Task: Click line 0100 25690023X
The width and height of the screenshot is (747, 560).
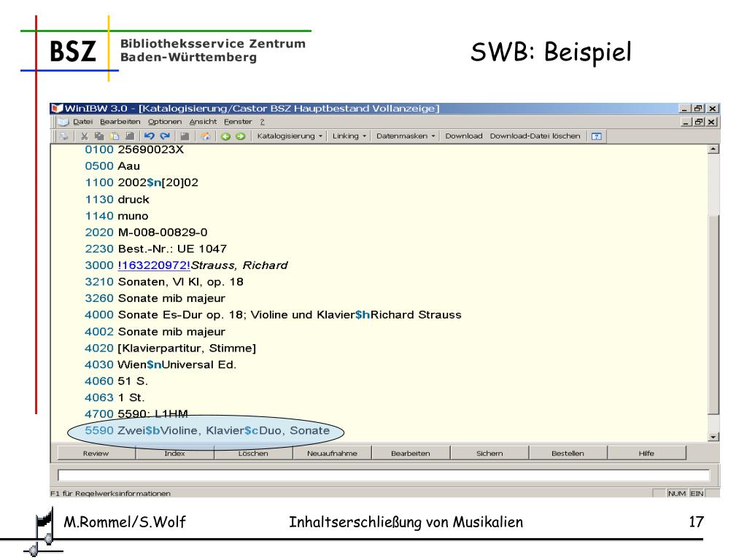Action: 134,149
